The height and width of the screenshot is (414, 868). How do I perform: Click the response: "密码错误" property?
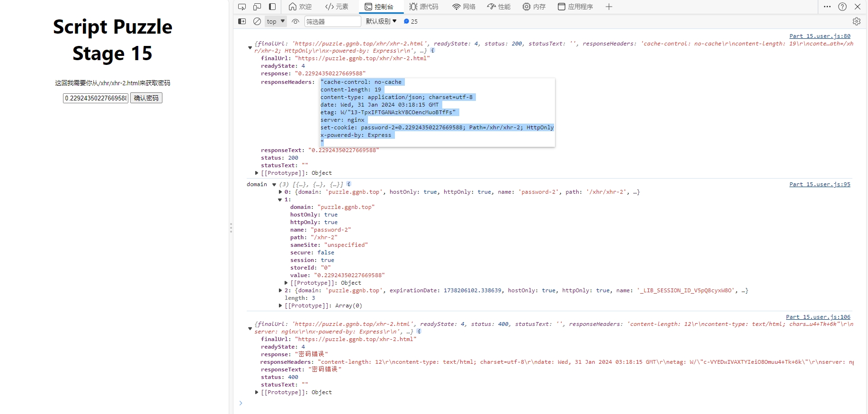[x=295, y=354]
